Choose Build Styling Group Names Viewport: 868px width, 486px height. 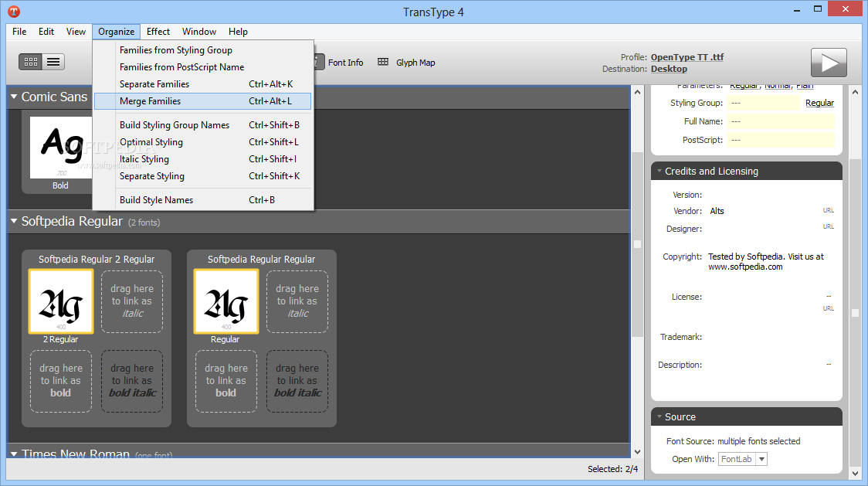coord(202,125)
